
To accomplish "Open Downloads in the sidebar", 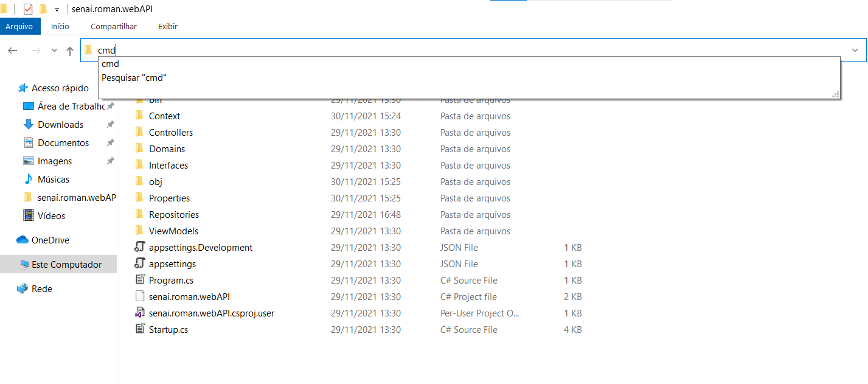I will (61, 125).
